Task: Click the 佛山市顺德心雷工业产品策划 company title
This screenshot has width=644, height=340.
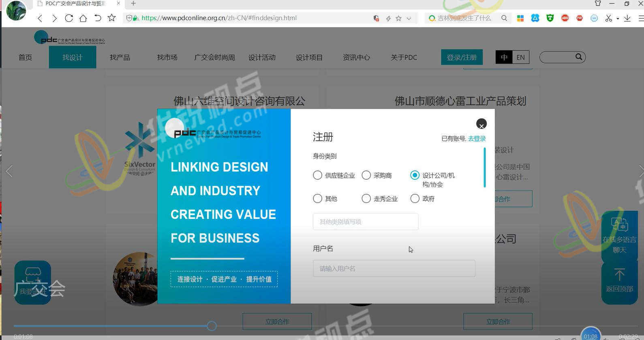Action: [x=460, y=101]
